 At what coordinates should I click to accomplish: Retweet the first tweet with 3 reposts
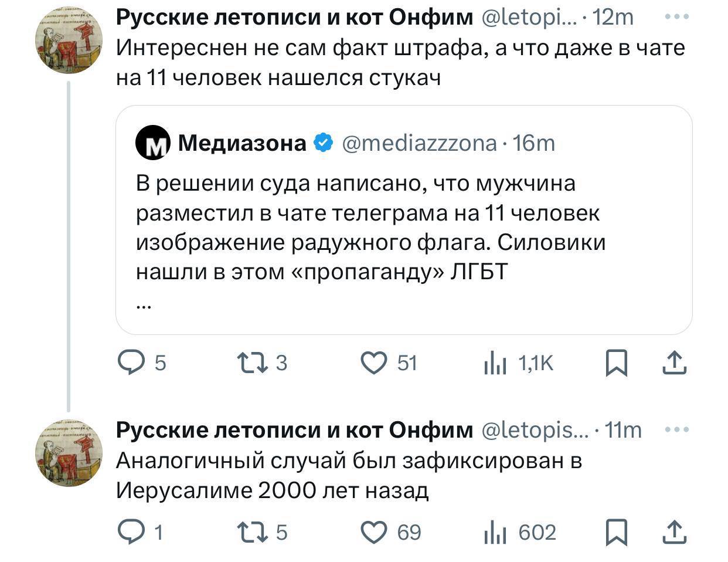pos(253,363)
